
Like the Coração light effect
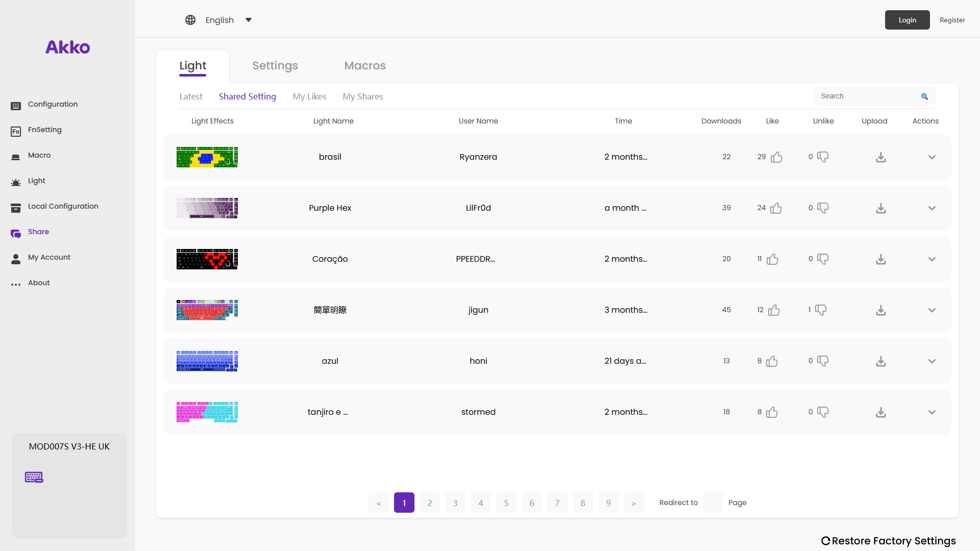point(772,259)
